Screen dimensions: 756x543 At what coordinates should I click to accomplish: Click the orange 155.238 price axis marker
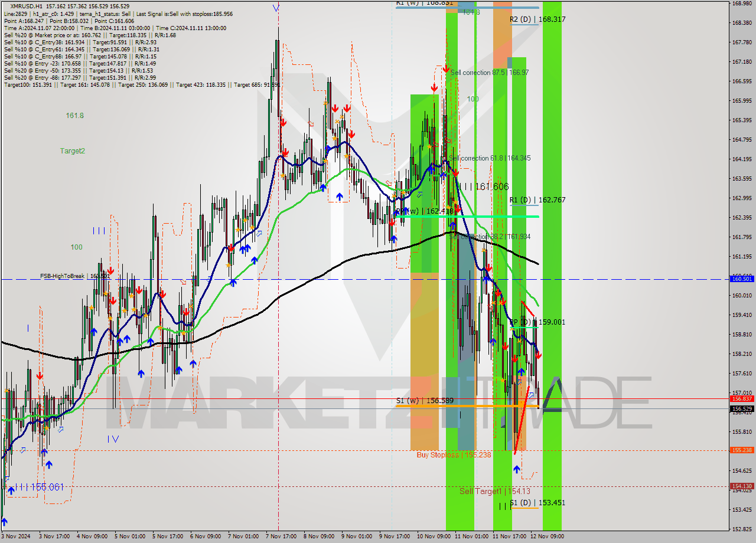(742, 450)
